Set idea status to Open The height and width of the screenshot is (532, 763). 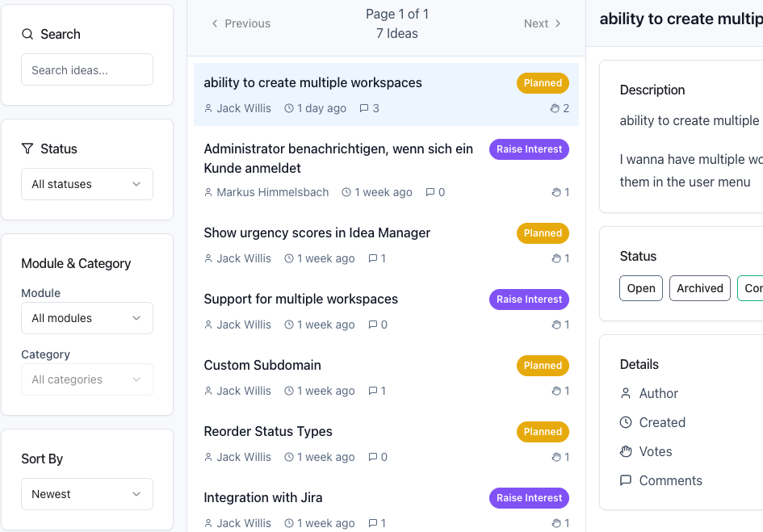point(641,288)
